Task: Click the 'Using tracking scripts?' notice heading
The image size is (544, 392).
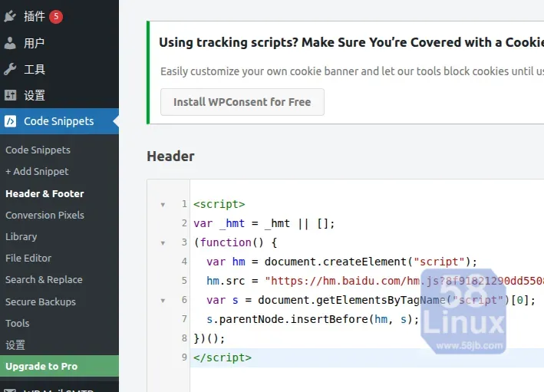Action: pyautogui.click(x=351, y=42)
